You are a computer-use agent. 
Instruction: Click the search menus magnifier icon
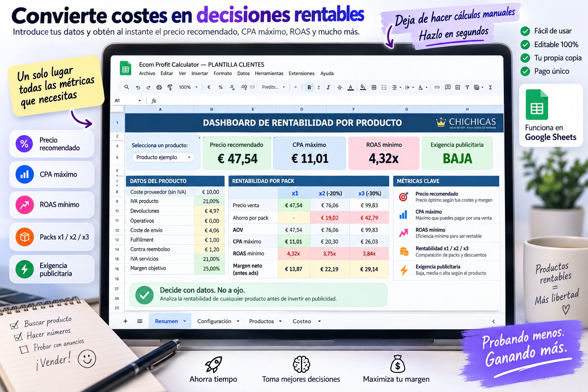pos(127,87)
